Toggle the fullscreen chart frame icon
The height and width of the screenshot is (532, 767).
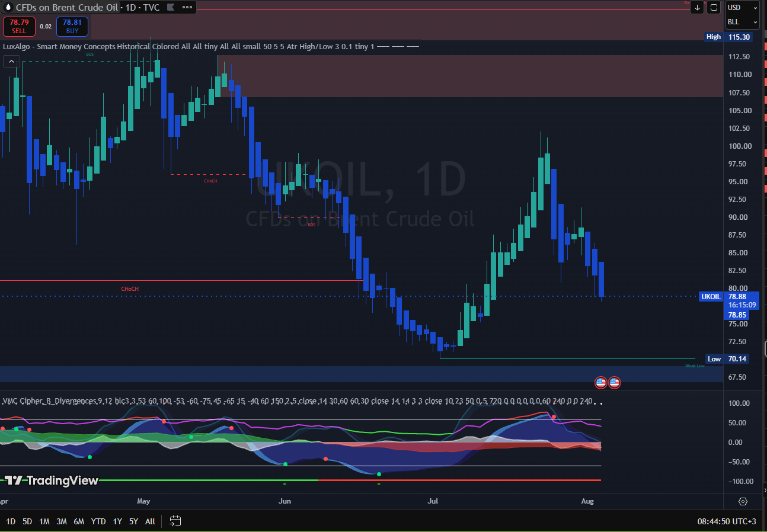click(x=714, y=7)
